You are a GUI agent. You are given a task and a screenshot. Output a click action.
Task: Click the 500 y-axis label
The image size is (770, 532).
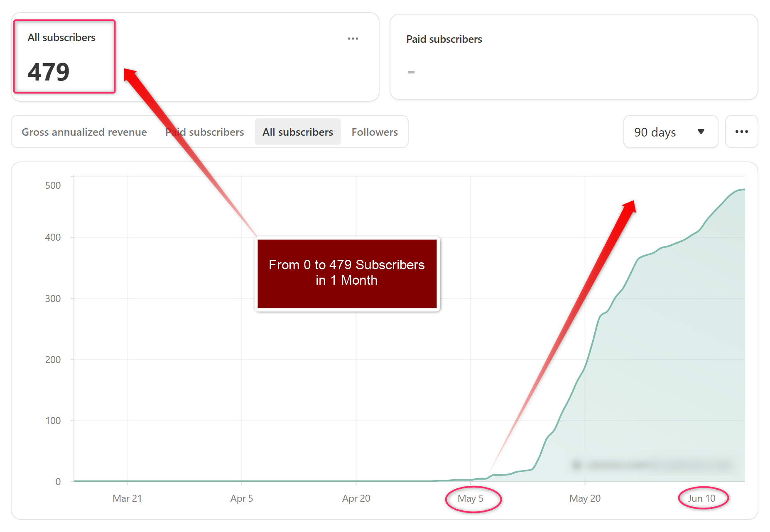(53, 185)
